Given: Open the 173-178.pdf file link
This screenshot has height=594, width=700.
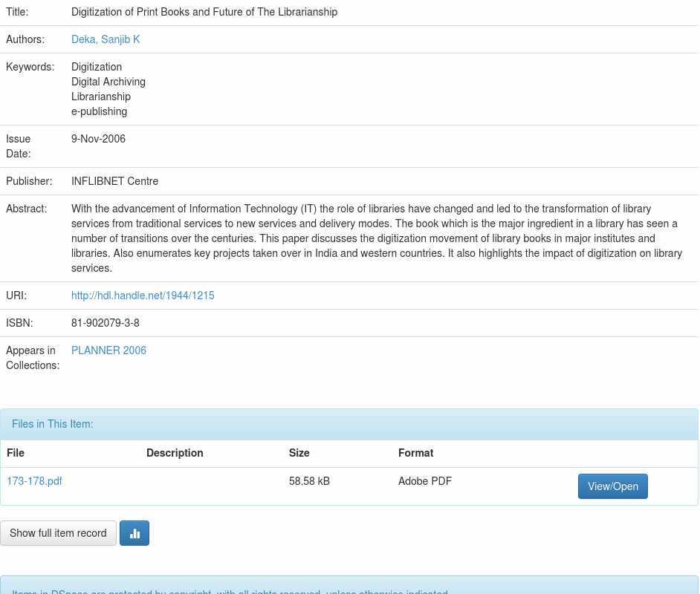Looking at the screenshot, I should (x=34, y=481).
